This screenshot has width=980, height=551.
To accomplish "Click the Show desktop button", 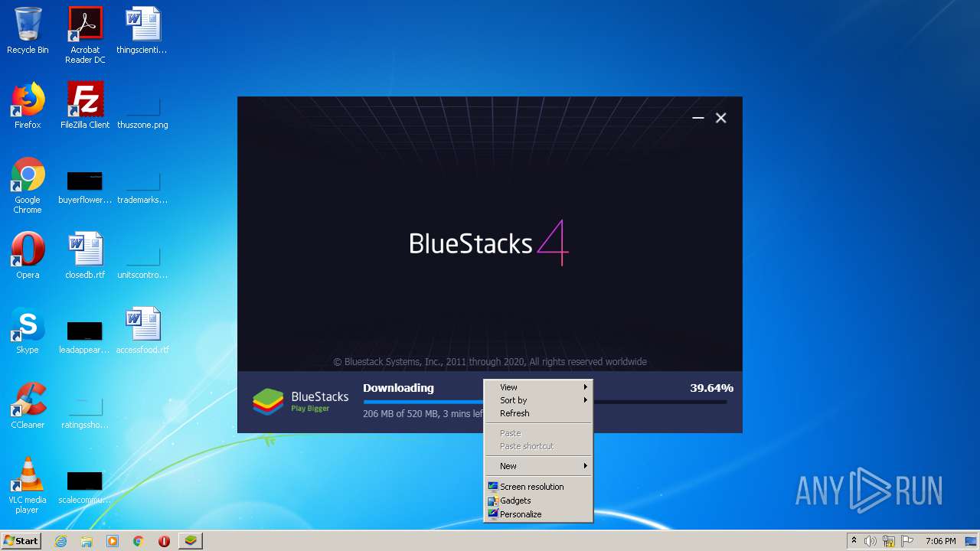I will click(972, 541).
